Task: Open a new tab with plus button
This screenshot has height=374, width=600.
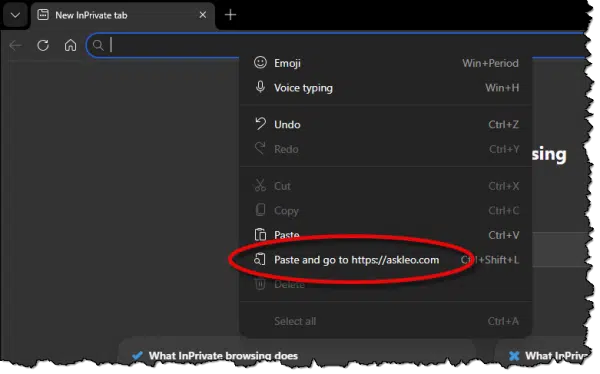Action: [230, 15]
